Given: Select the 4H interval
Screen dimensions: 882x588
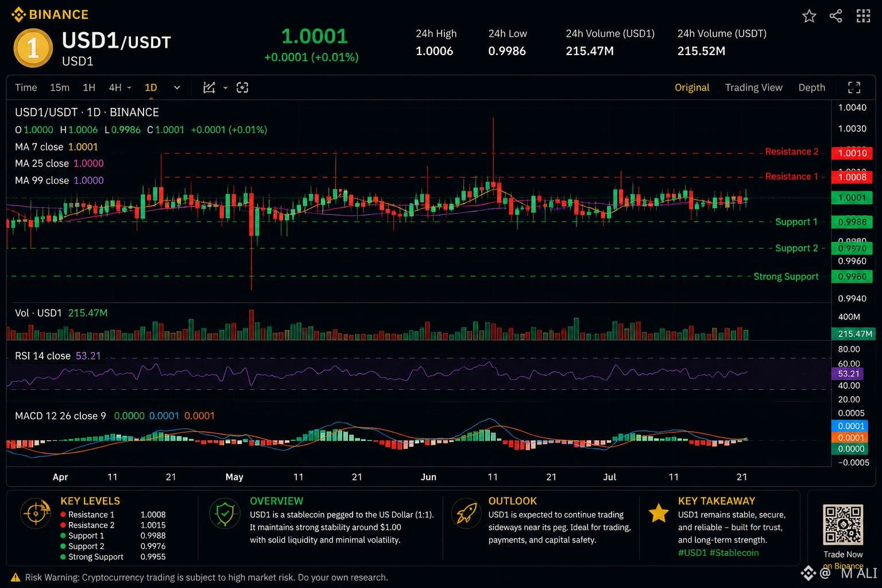Looking at the screenshot, I should point(115,87).
